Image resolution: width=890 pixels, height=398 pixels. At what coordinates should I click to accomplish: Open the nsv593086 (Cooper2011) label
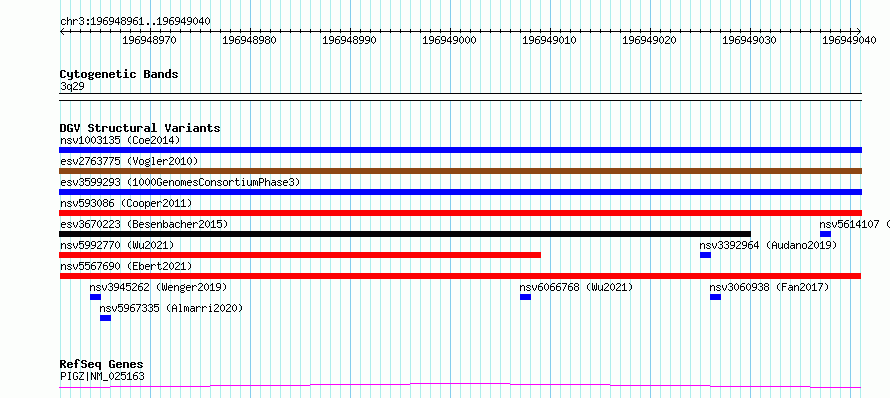[x=126, y=203]
